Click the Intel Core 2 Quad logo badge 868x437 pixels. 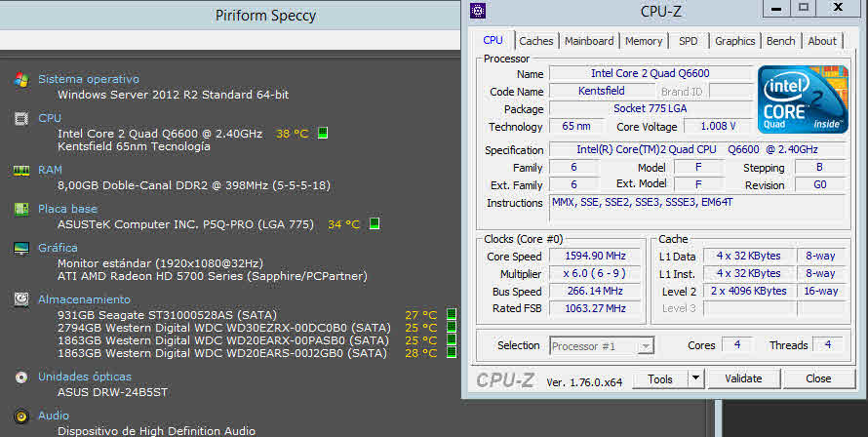pyautogui.click(x=803, y=99)
